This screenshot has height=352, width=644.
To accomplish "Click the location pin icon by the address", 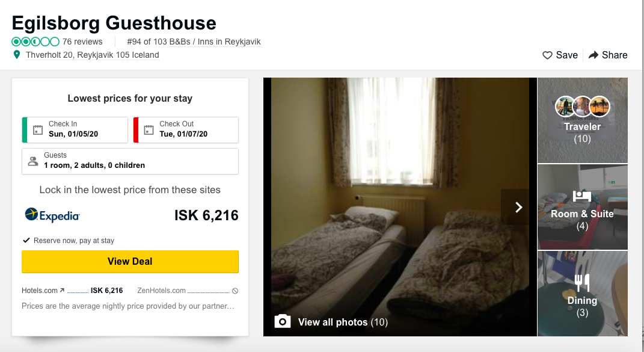I will pos(17,55).
